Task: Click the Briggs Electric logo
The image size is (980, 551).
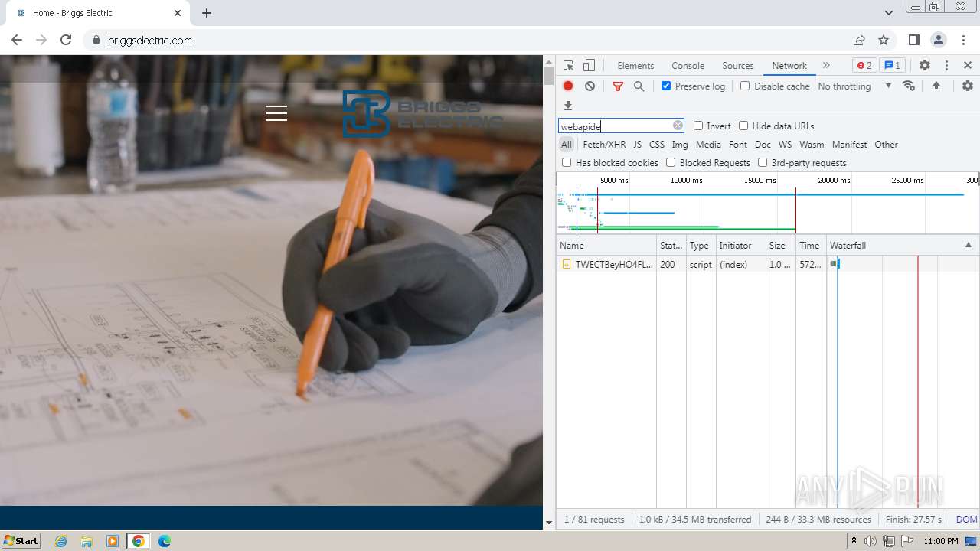Action: point(422,114)
